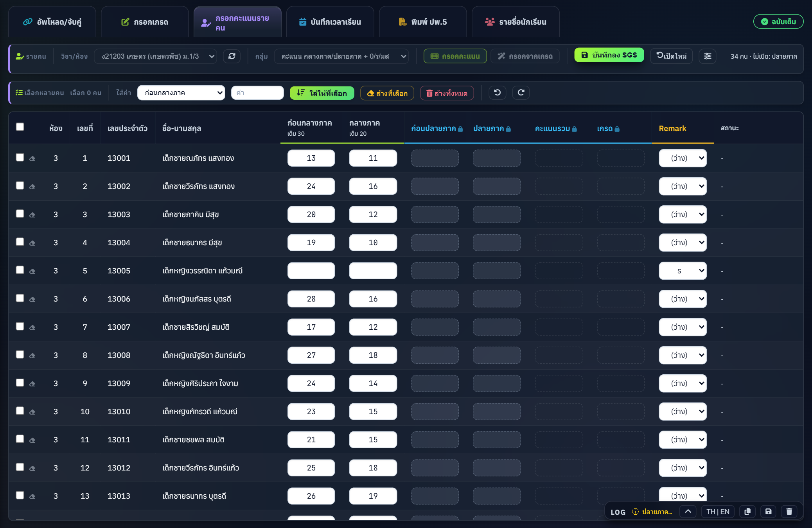
Task: Switch to the บันทึกเวลาเรียน tab
Action: click(x=330, y=22)
